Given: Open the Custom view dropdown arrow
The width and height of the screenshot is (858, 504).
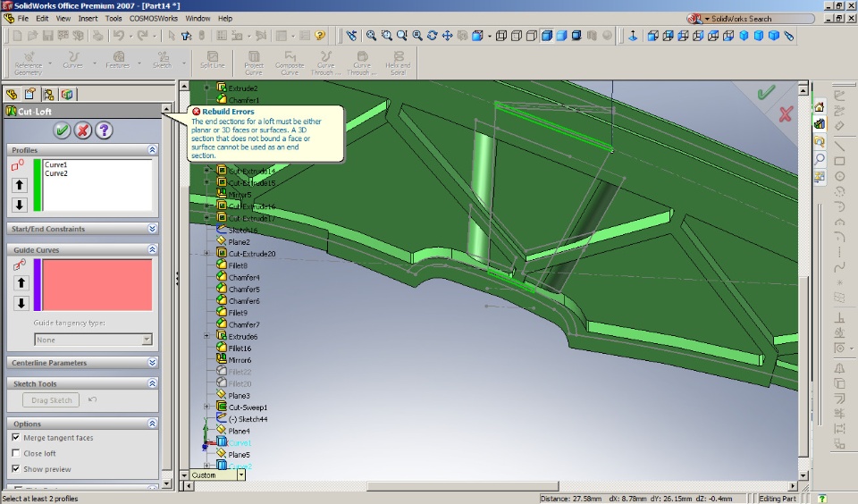Looking at the screenshot, I should (x=240, y=475).
